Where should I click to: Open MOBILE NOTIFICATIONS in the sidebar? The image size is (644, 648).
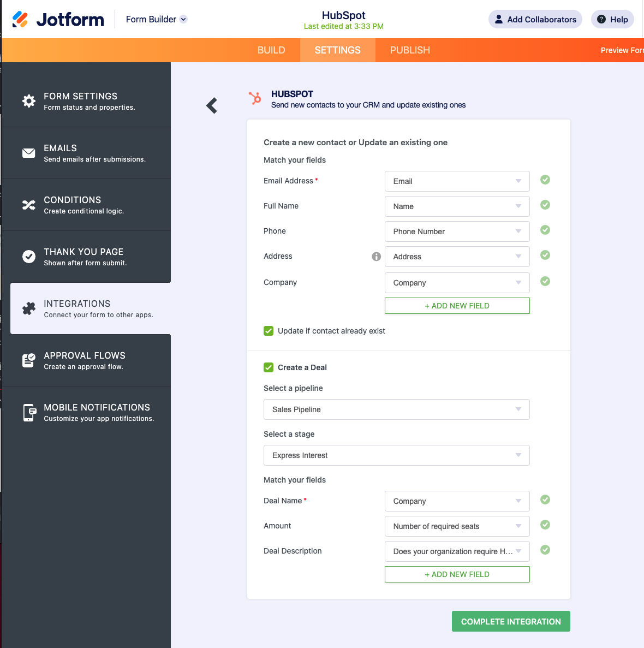point(86,413)
